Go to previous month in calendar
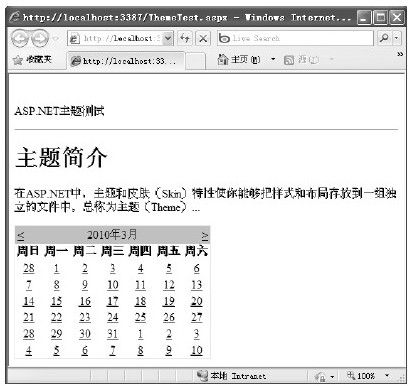Image resolution: width=408 pixels, height=386 pixels. click(x=20, y=236)
